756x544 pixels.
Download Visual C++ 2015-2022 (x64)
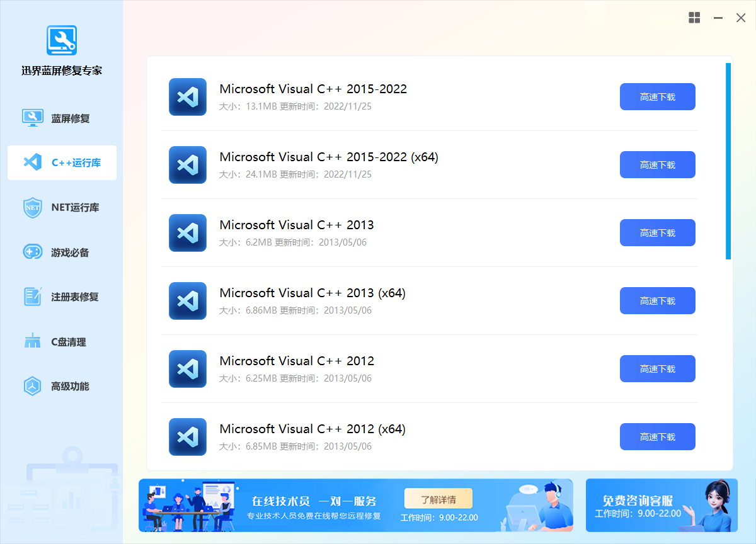pyautogui.click(x=657, y=165)
